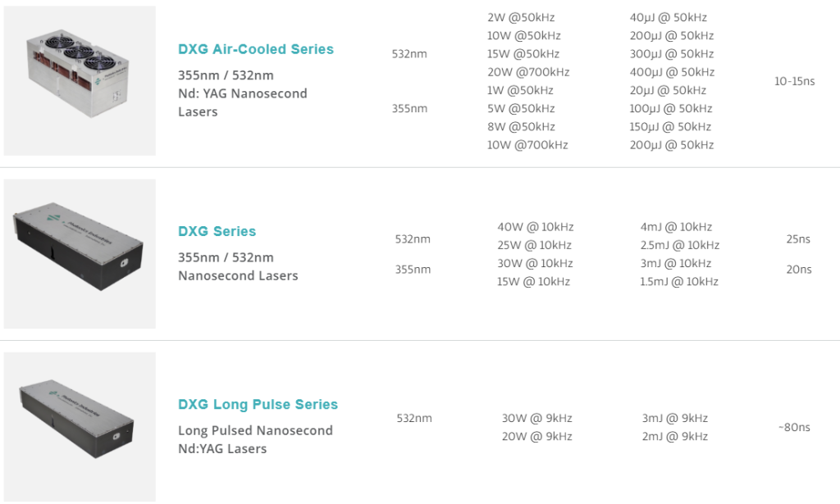Click the 30W @ 9kHz power value
840x504 pixels.
[x=536, y=419]
